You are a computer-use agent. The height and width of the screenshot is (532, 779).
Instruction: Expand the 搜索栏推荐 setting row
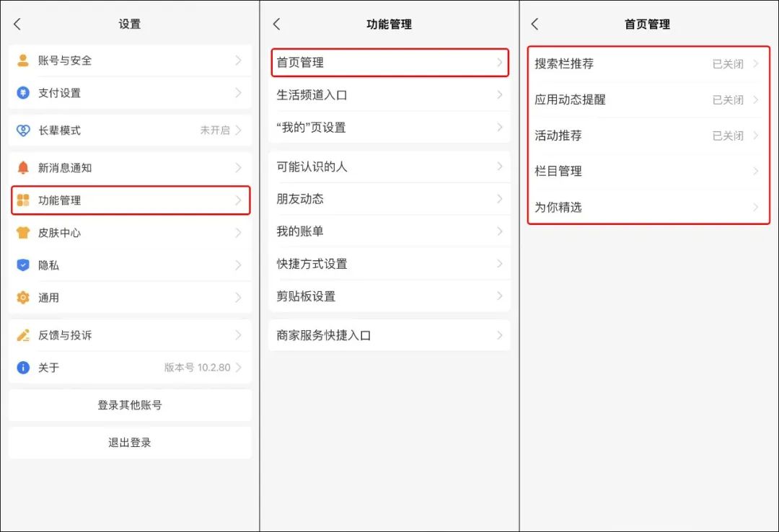(646, 63)
